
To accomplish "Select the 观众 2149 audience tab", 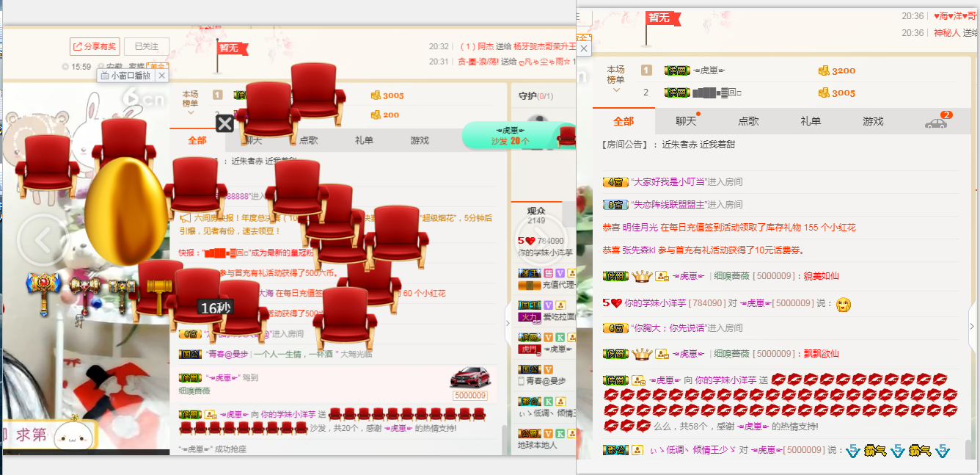I will tap(536, 215).
